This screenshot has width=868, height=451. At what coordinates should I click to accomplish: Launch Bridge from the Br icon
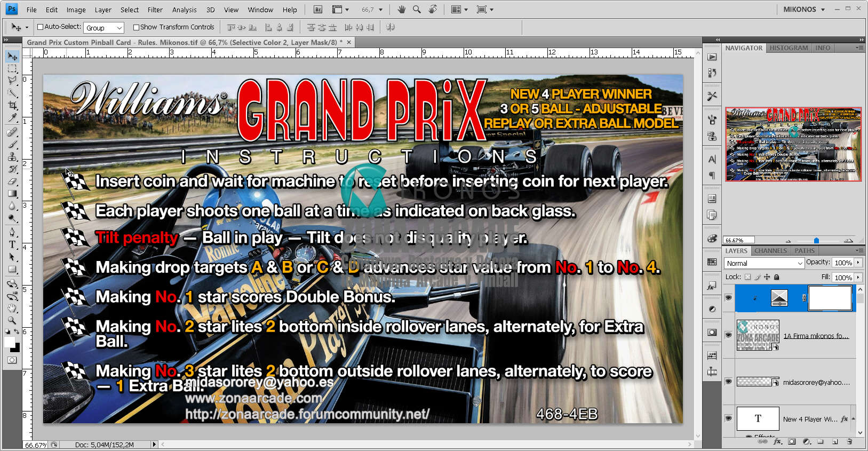318,10
